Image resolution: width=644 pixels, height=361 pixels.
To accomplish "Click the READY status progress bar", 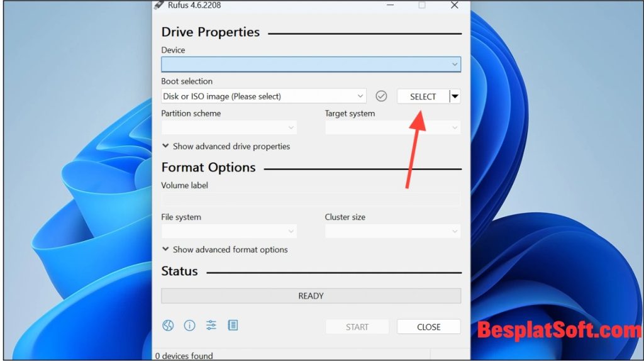I will point(311,296).
